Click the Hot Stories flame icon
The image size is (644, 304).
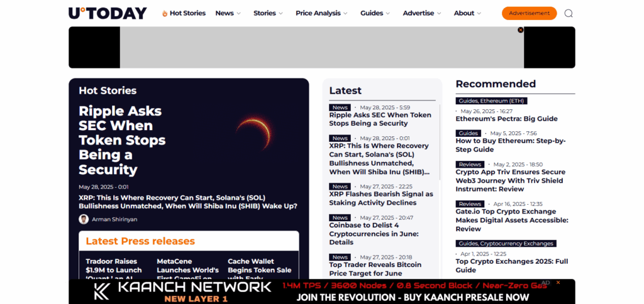tap(165, 13)
